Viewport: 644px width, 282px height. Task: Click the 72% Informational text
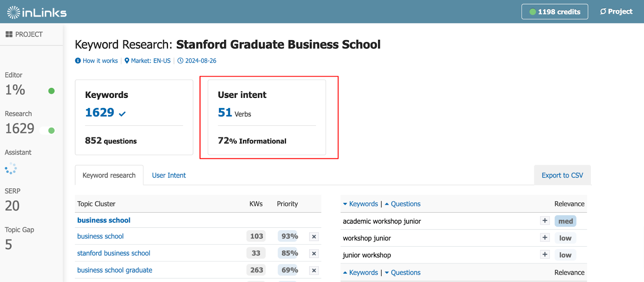[x=252, y=141]
